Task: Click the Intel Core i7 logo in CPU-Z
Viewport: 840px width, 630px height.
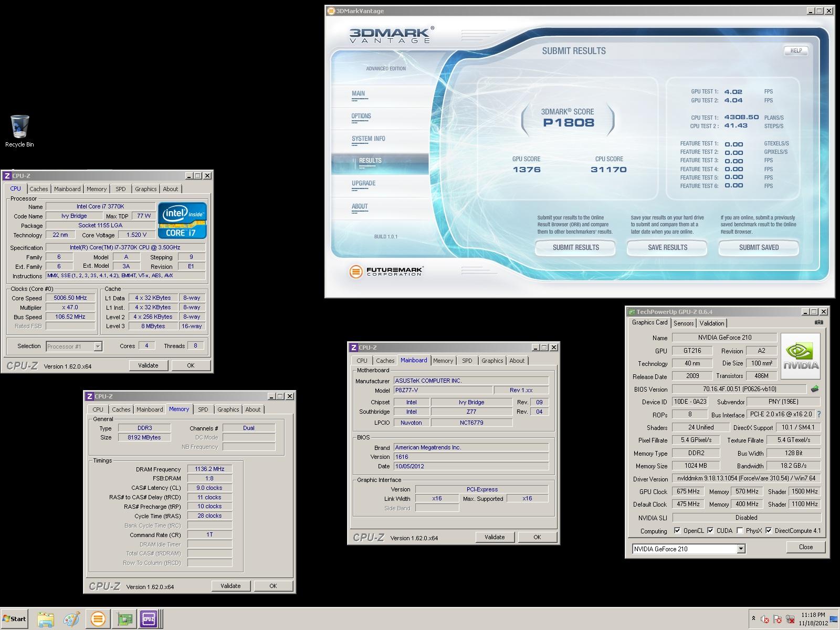Action: 182,220
